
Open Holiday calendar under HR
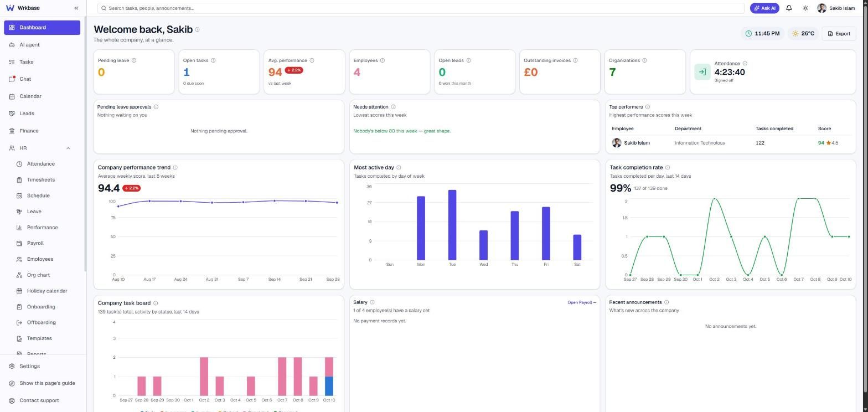pos(46,291)
